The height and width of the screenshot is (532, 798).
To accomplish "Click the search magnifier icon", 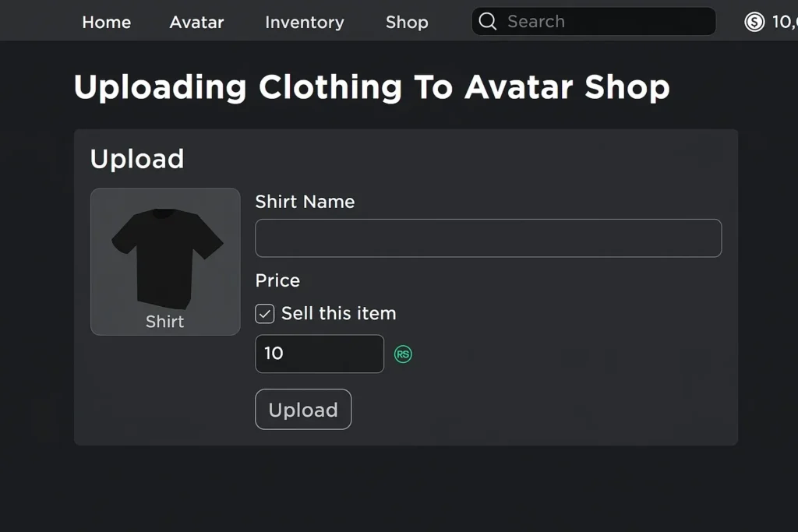I will click(488, 22).
